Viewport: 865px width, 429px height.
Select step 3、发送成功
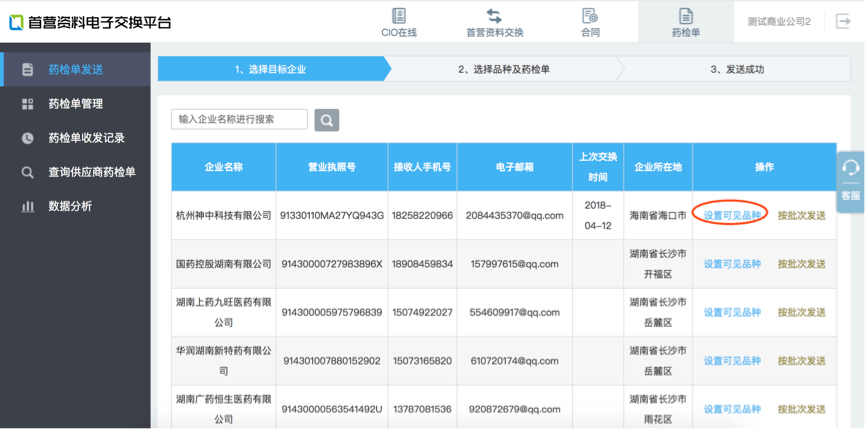[x=737, y=69]
